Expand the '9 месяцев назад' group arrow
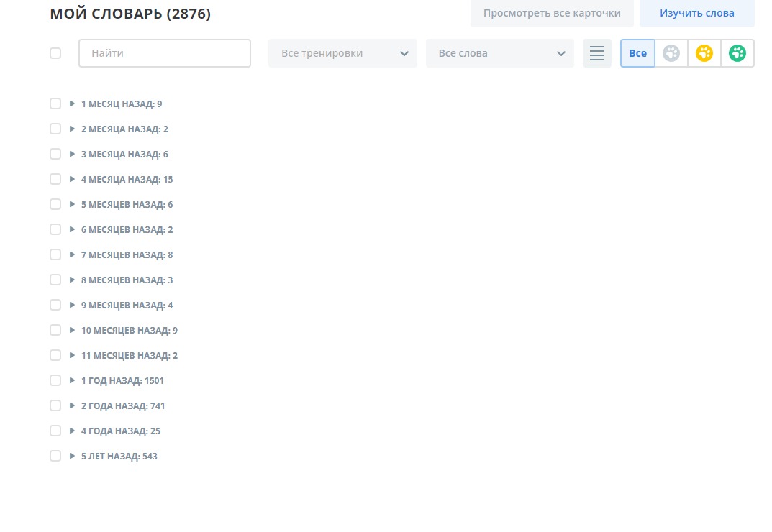772x532 pixels. [x=72, y=305]
